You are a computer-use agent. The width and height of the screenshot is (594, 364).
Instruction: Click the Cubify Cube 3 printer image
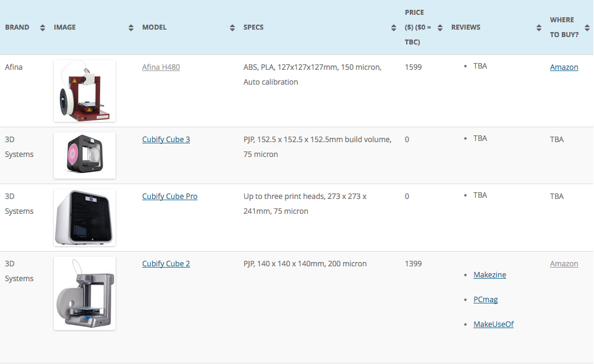pos(85,155)
